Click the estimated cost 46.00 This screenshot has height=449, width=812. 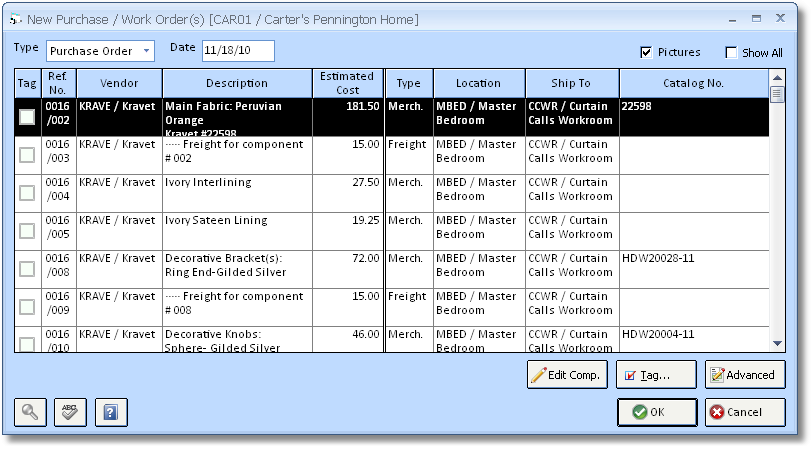pyautogui.click(x=366, y=334)
